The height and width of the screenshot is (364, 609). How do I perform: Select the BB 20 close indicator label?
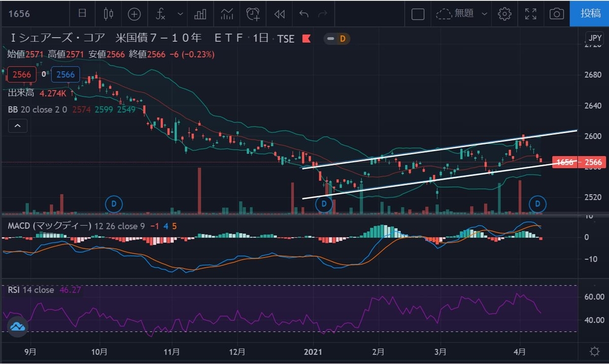click(38, 109)
